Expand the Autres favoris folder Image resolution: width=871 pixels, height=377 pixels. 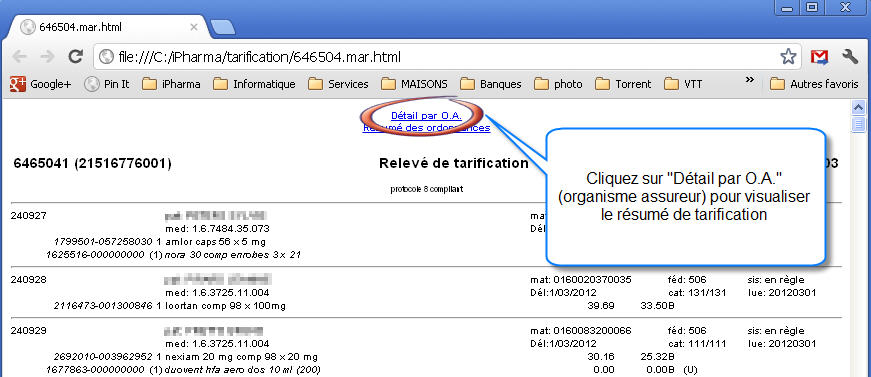click(814, 84)
